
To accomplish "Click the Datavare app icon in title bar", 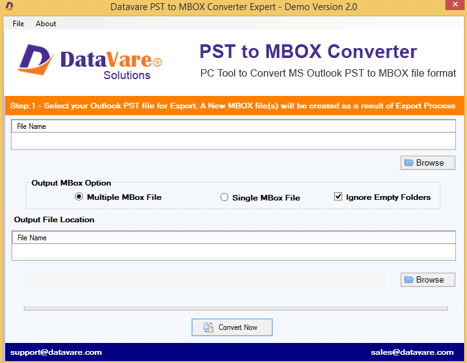I will [x=10, y=6].
